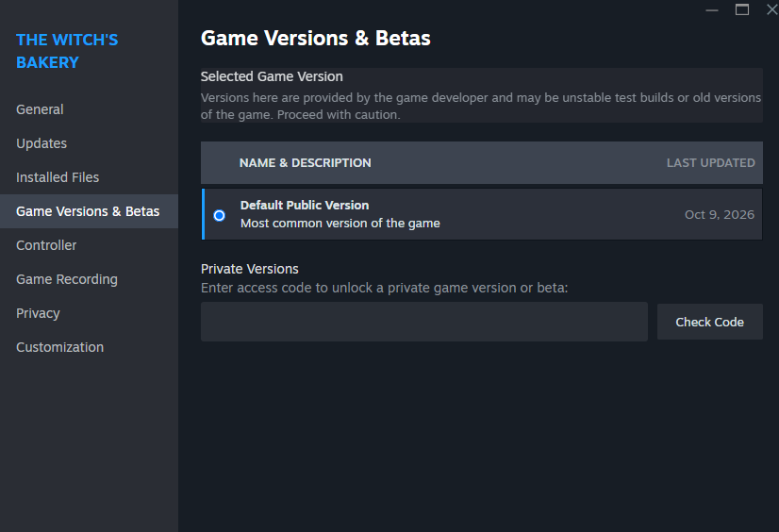Focus the private version access code field
Image resolution: width=779 pixels, height=532 pixels.
click(423, 322)
